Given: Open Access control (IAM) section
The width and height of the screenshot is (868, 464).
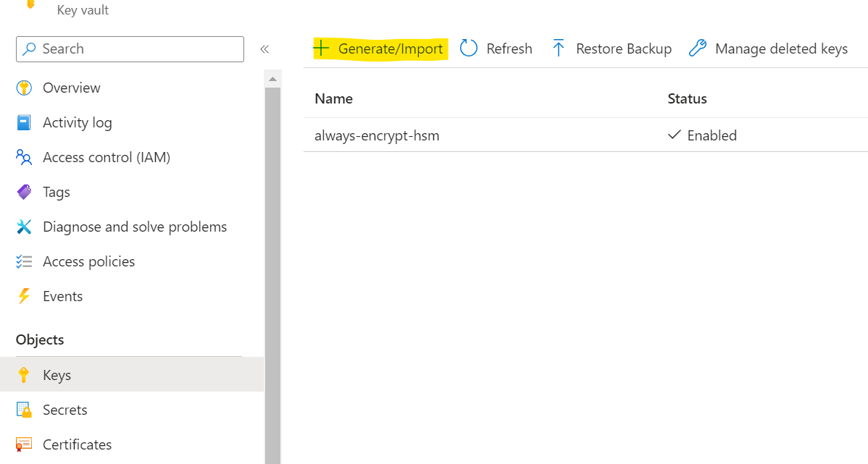Looking at the screenshot, I should click(106, 158).
